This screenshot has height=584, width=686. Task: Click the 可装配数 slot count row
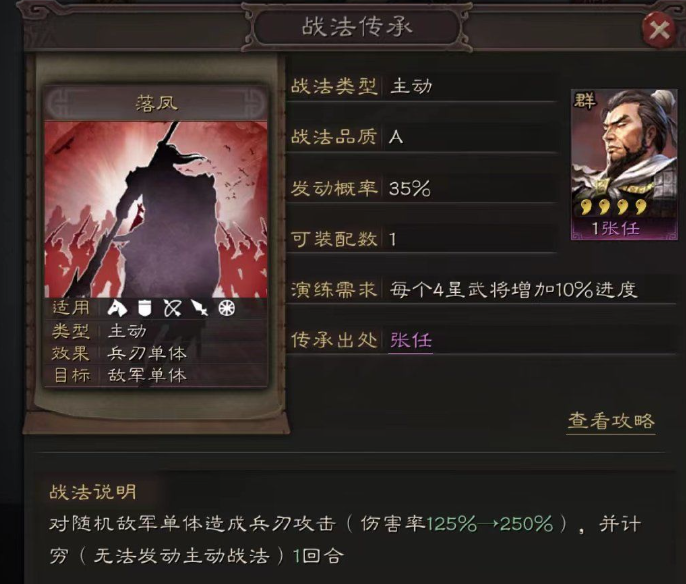422,239
